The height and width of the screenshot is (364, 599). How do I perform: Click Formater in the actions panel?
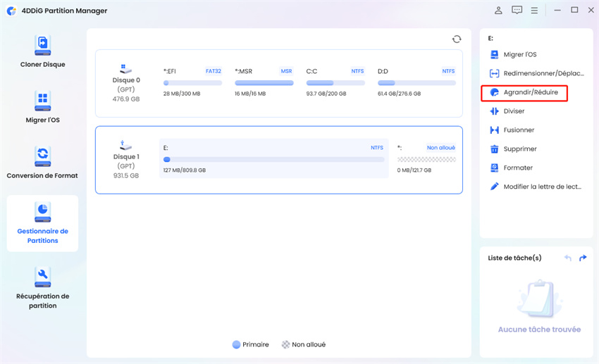[x=518, y=168]
